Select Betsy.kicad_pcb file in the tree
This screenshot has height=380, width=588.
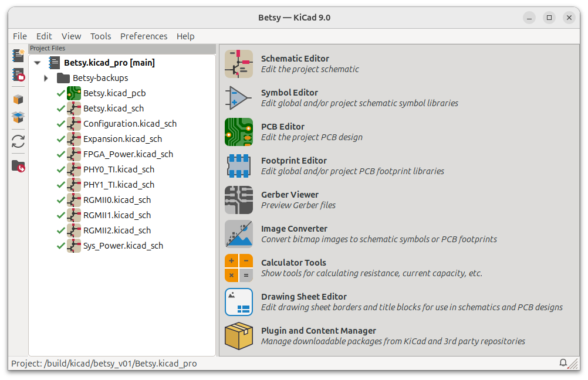[x=114, y=93]
